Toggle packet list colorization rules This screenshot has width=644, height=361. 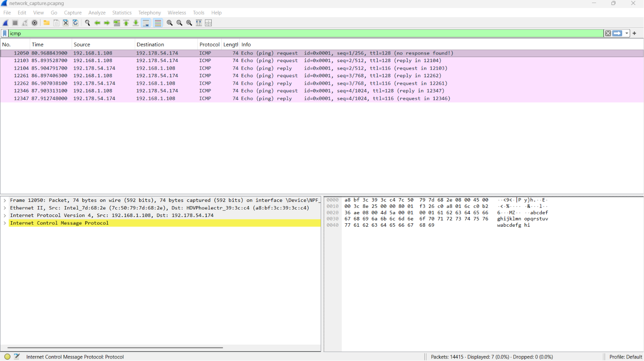[x=158, y=23]
